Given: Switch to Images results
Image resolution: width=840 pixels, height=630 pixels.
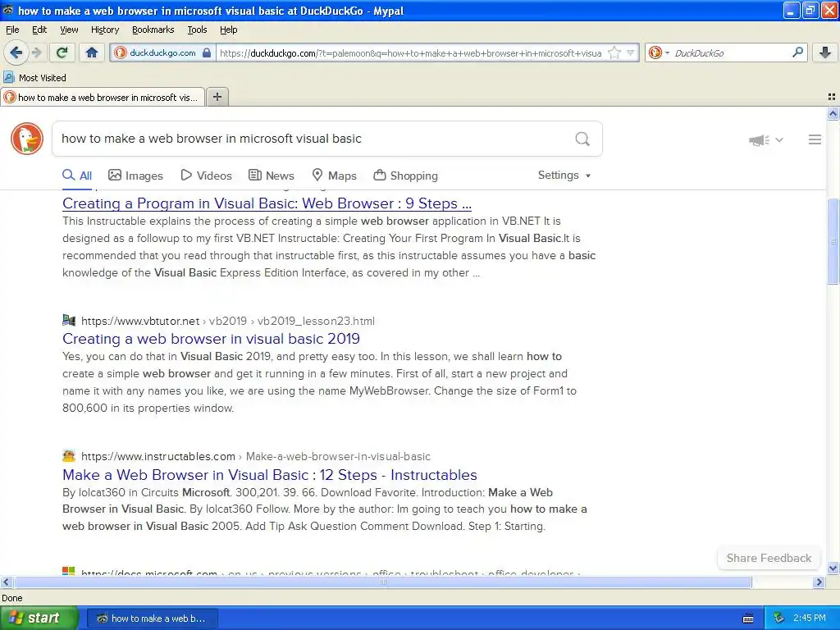Looking at the screenshot, I should pos(135,176).
